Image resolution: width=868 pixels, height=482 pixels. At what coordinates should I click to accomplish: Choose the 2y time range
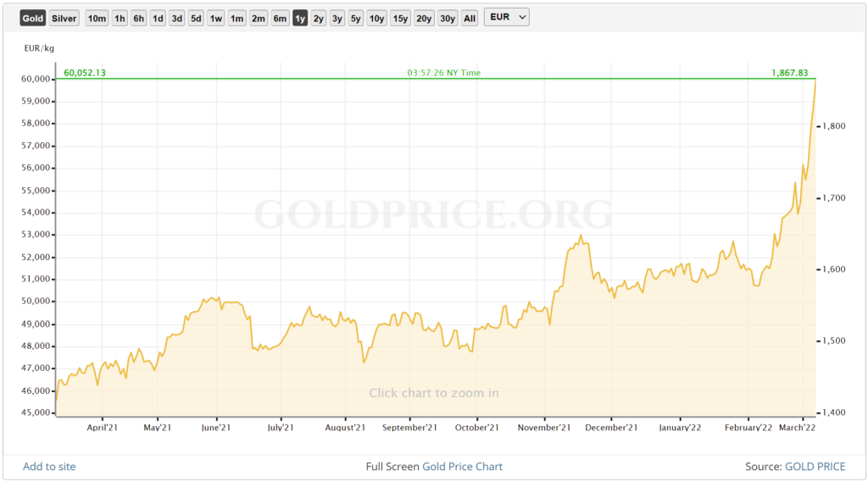pyautogui.click(x=319, y=19)
